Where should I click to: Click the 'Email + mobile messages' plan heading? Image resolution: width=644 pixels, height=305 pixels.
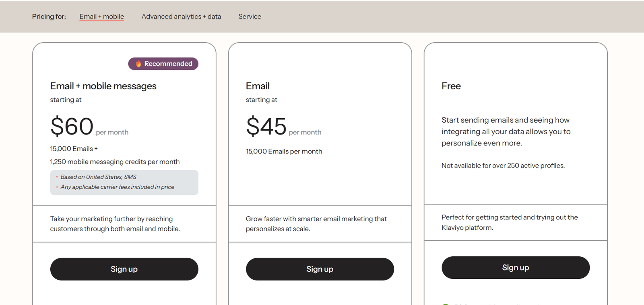[103, 86]
